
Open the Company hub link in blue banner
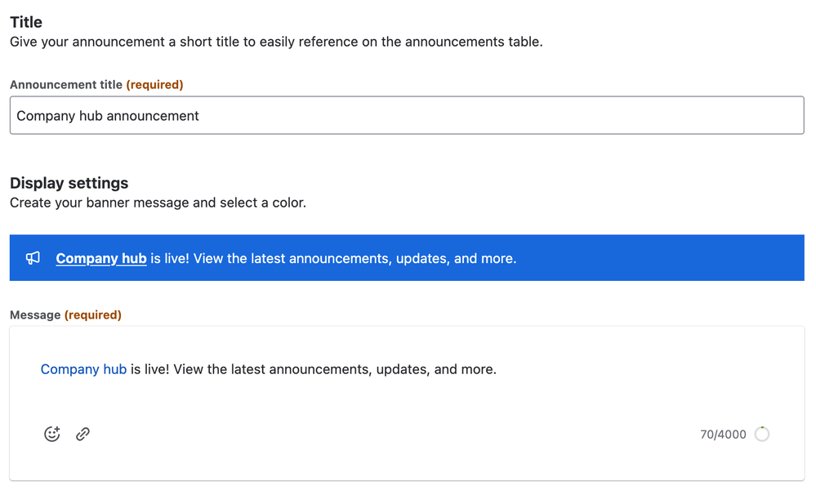(101, 258)
